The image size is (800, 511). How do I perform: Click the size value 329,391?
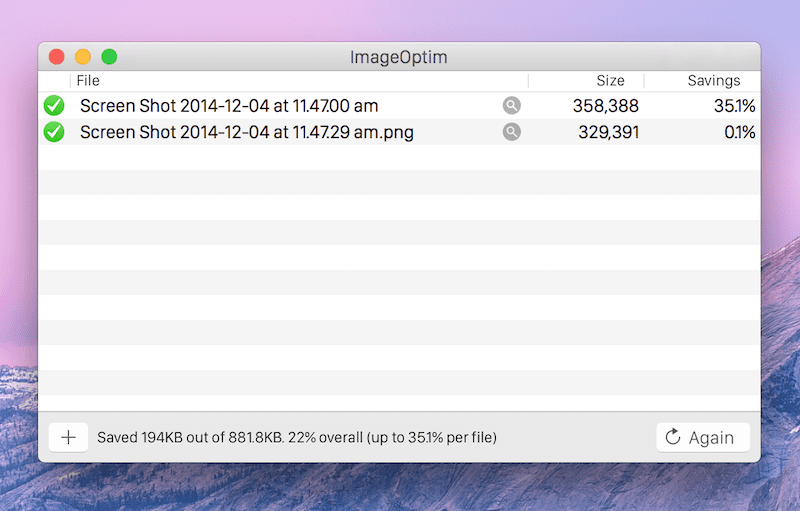pyautogui.click(x=609, y=133)
